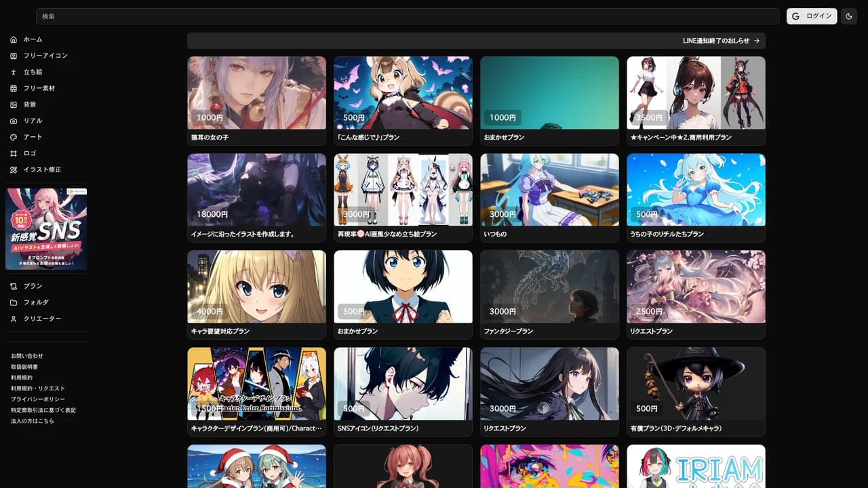Viewport: 868px width, 488px height.
Task: Open the お問い合わせ link
Action: 27,356
